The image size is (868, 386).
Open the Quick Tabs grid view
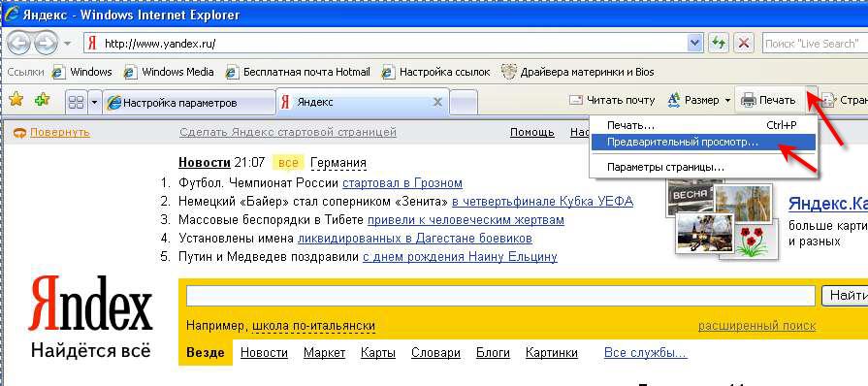76,102
